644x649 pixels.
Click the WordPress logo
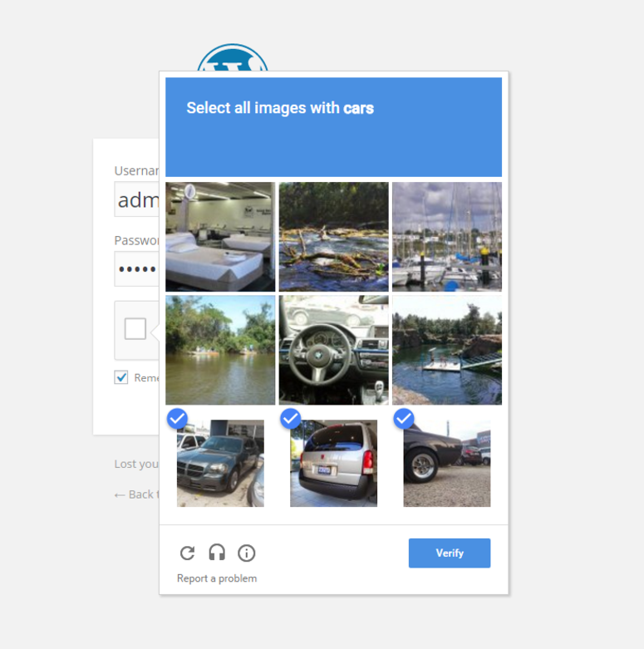[x=233, y=57]
